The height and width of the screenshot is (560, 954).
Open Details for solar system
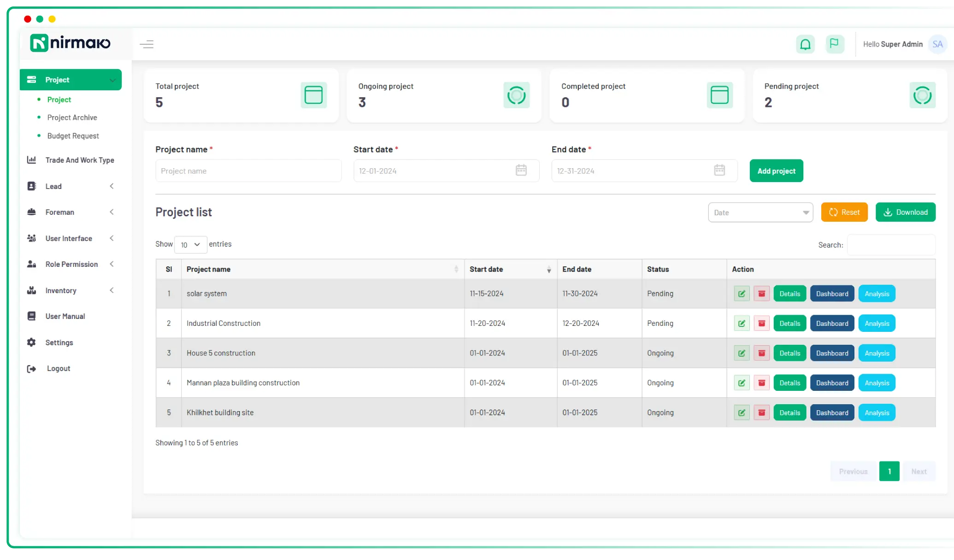click(x=789, y=294)
